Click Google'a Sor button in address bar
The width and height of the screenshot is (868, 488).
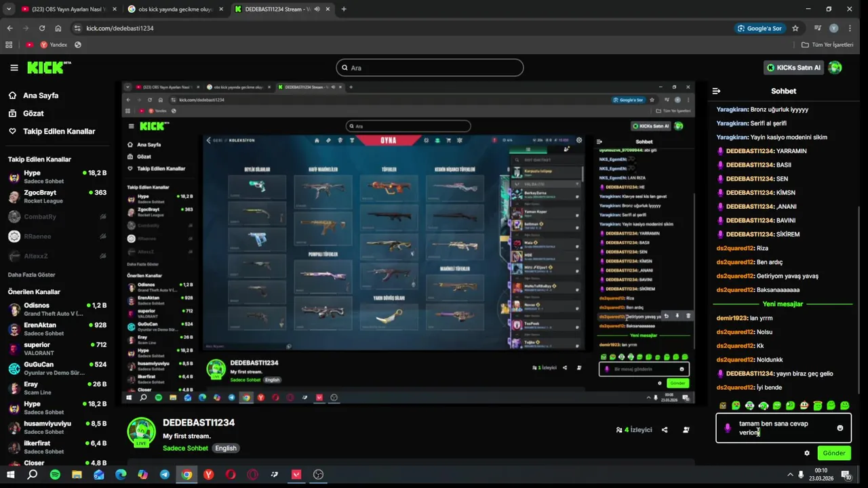coord(760,28)
